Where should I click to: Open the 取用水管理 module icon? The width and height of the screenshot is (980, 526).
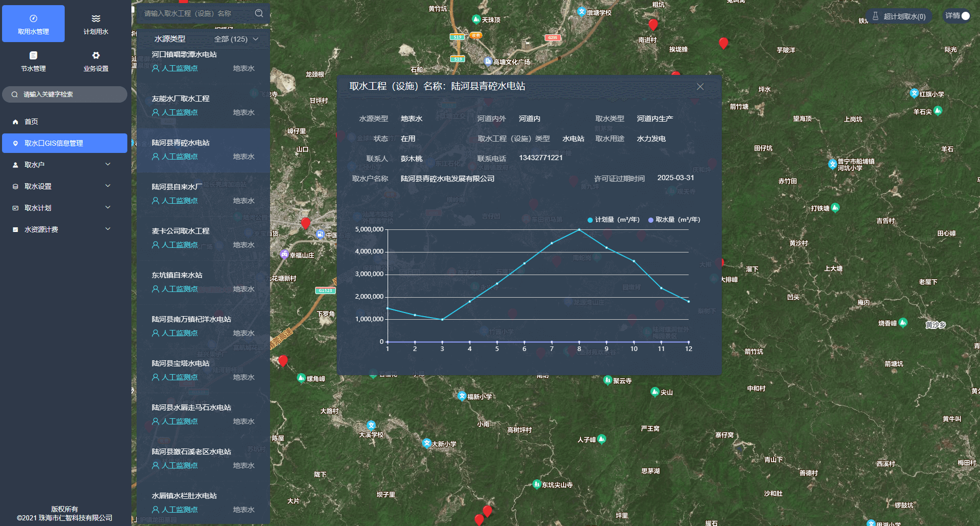(x=33, y=19)
